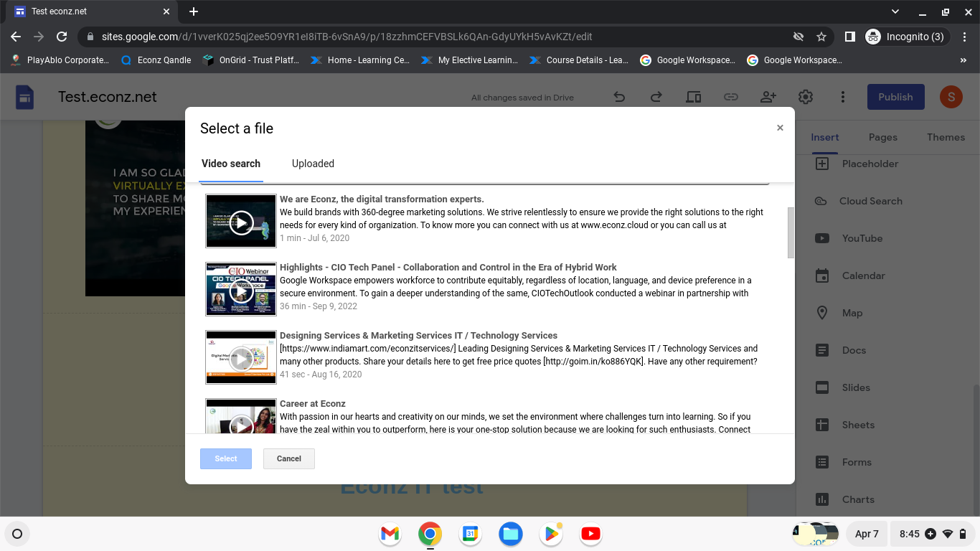
Task: Click the Google Sites home logo icon
Action: click(x=25, y=98)
